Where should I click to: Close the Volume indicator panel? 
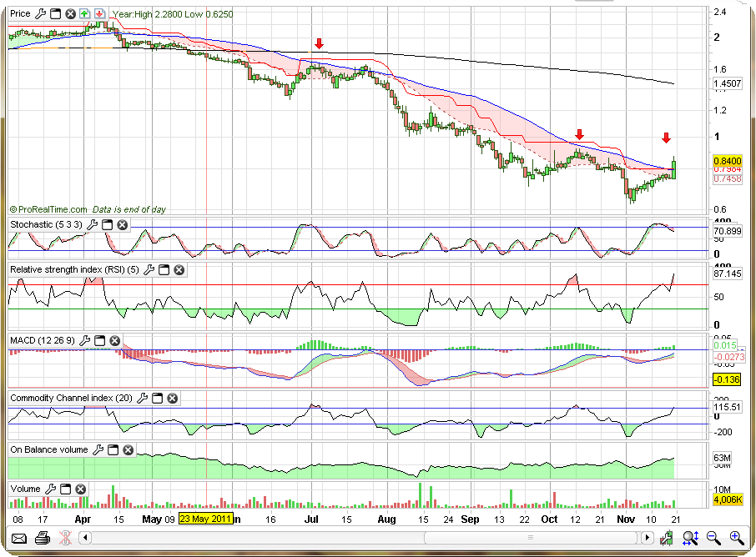[x=81, y=489]
